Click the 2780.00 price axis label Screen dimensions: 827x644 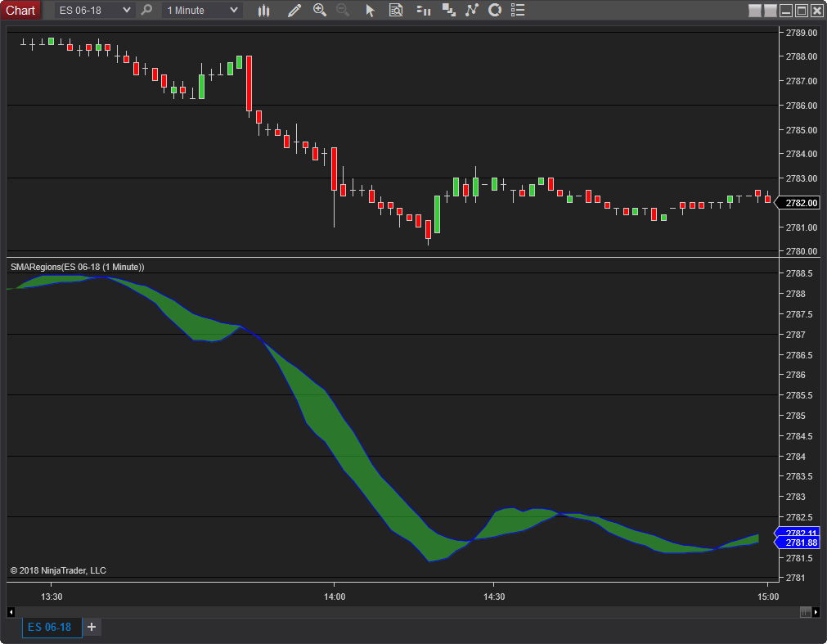(x=801, y=251)
